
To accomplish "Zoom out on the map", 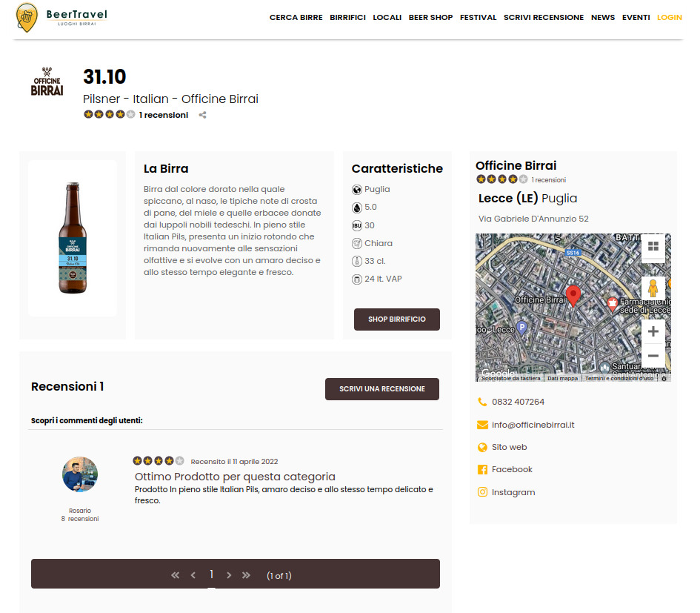I will [x=653, y=356].
